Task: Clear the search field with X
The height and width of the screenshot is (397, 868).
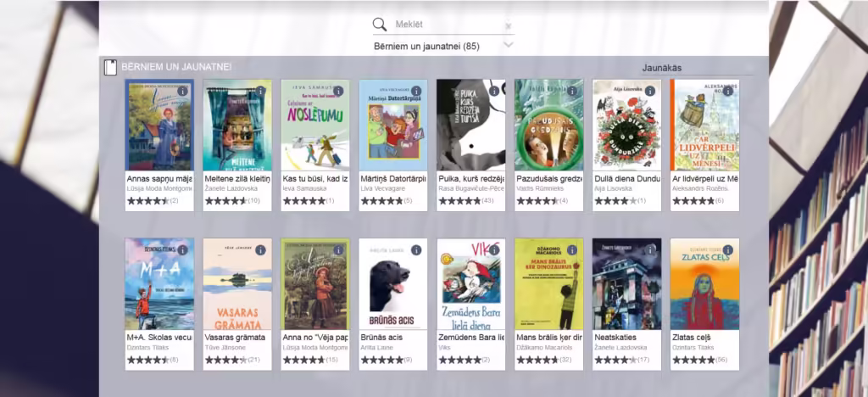Action: point(509,26)
